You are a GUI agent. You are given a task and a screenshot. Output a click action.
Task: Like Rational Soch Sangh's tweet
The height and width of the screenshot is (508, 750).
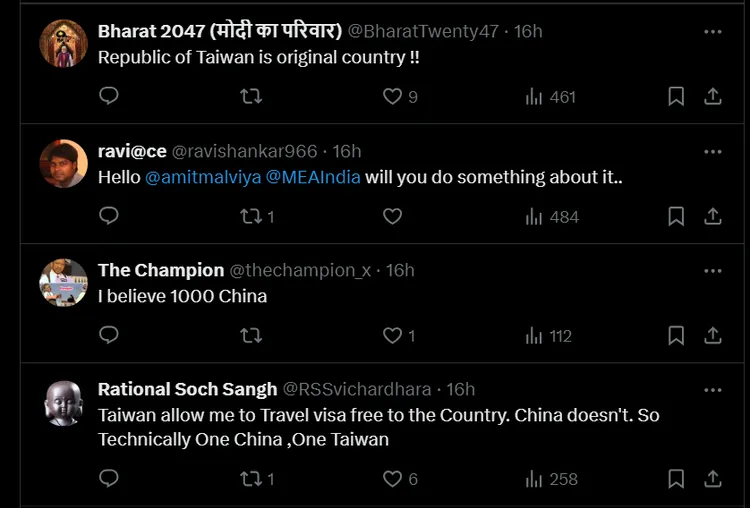tap(393, 479)
